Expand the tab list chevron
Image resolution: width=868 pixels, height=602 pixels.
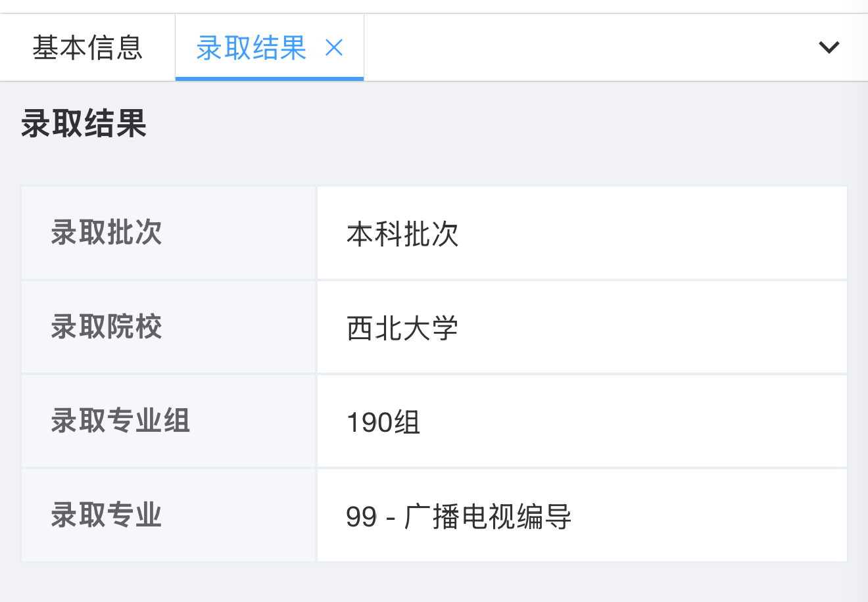(829, 47)
